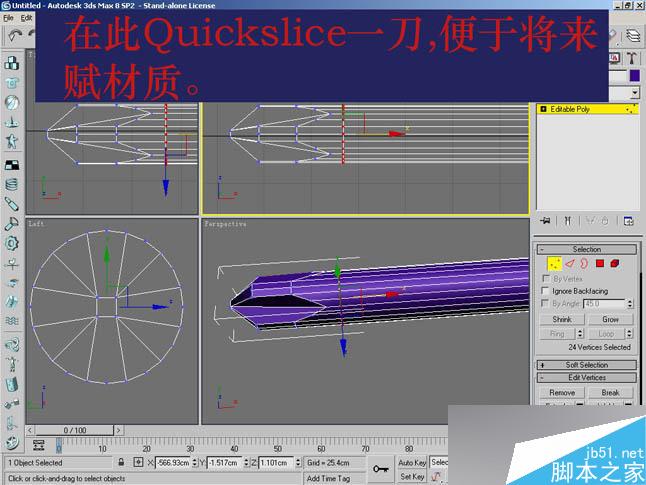This screenshot has width=646, height=485.
Task: Click timeline previous frame arrow
Action: pos(30,430)
